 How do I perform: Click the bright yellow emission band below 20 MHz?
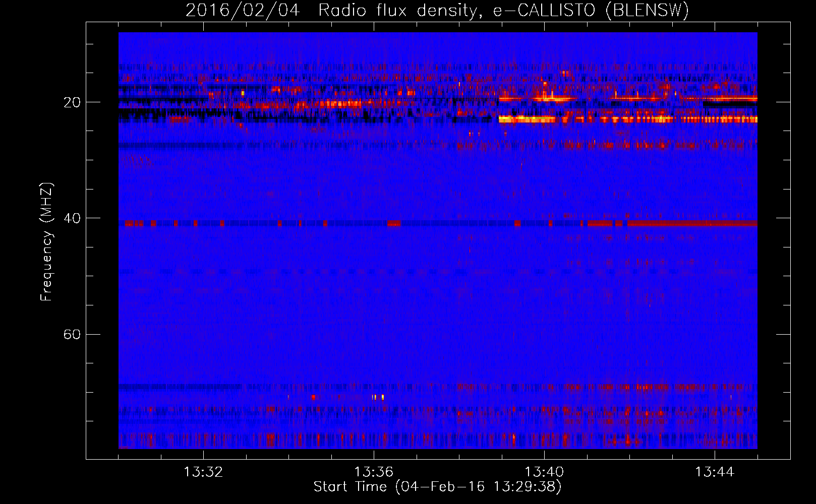pos(628,119)
